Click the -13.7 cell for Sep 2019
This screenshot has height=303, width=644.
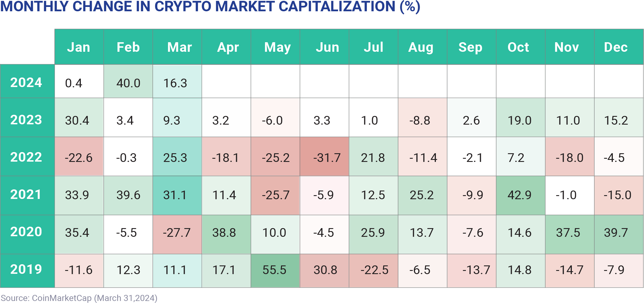pos(476,270)
